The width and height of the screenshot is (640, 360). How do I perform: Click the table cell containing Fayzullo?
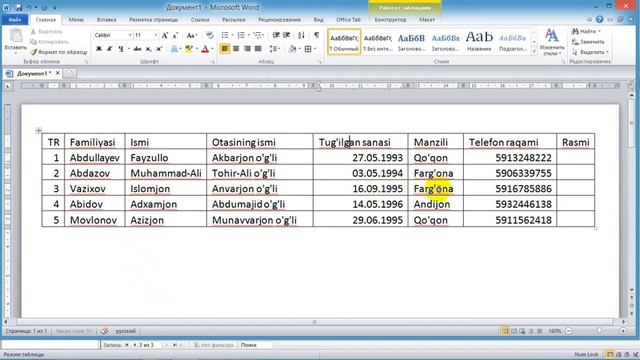point(166,158)
